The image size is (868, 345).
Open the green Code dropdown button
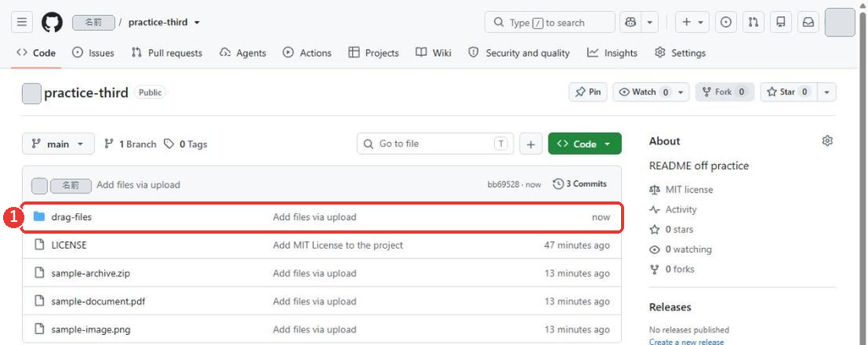[585, 144]
